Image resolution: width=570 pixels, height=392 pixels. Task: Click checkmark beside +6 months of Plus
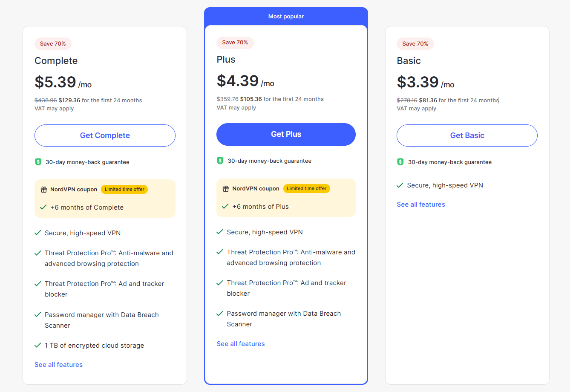tap(225, 206)
